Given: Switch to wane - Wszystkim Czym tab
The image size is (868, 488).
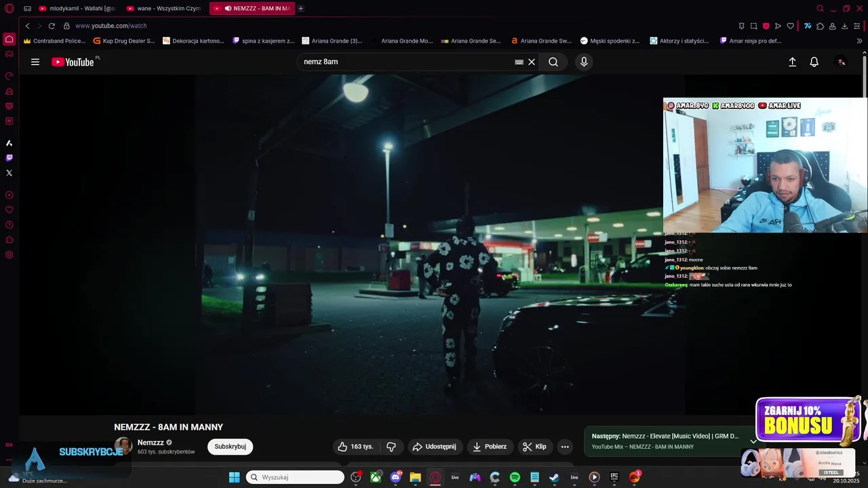Looking at the screenshot, I should coord(164,8).
